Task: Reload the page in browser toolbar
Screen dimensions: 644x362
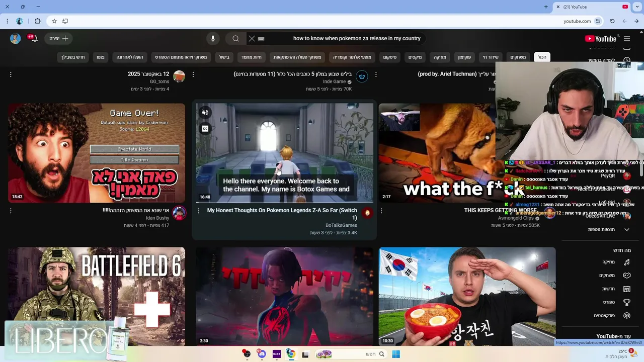Action: (612, 21)
